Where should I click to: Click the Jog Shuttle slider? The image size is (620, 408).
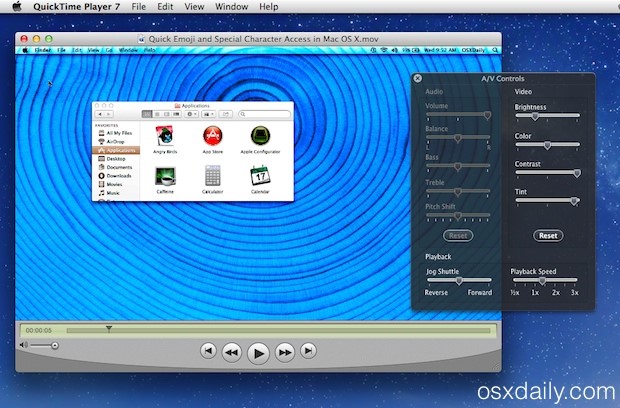tap(459, 281)
